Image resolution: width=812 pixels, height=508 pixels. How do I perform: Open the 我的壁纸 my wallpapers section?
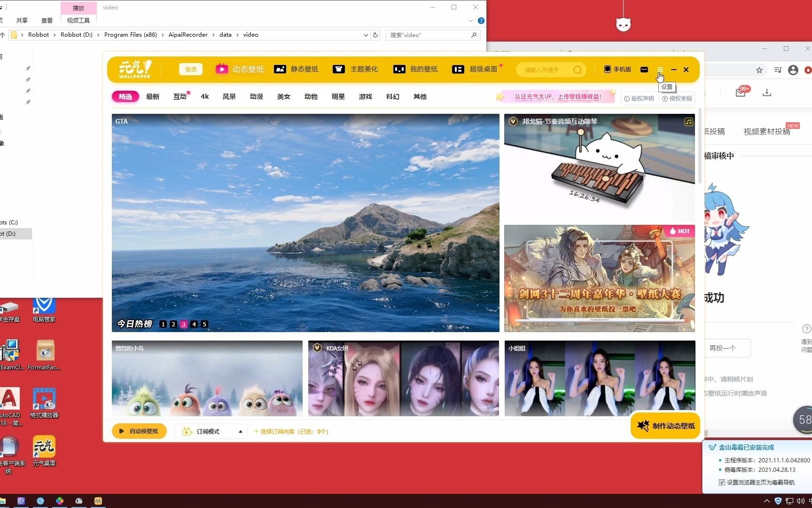[415, 69]
